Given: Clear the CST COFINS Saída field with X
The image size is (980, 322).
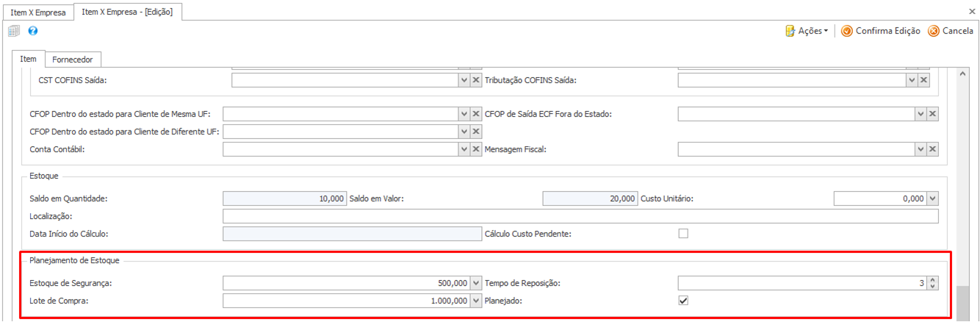Looking at the screenshot, I should (475, 80).
